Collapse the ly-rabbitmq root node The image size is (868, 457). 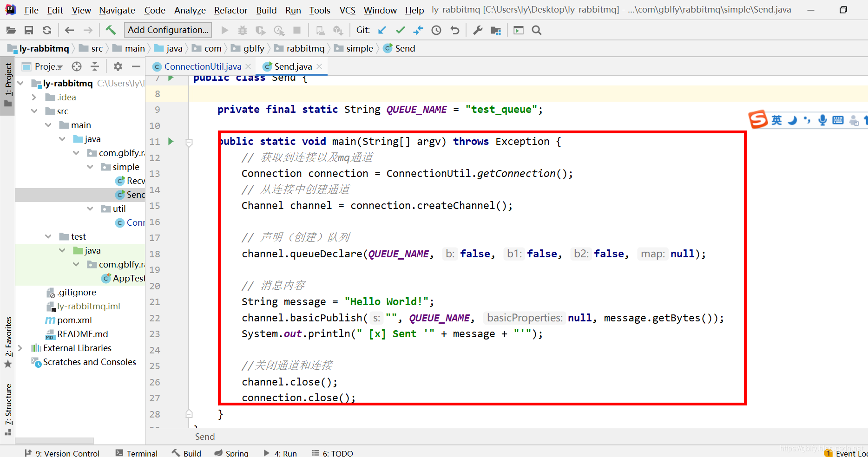click(x=20, y=83)
